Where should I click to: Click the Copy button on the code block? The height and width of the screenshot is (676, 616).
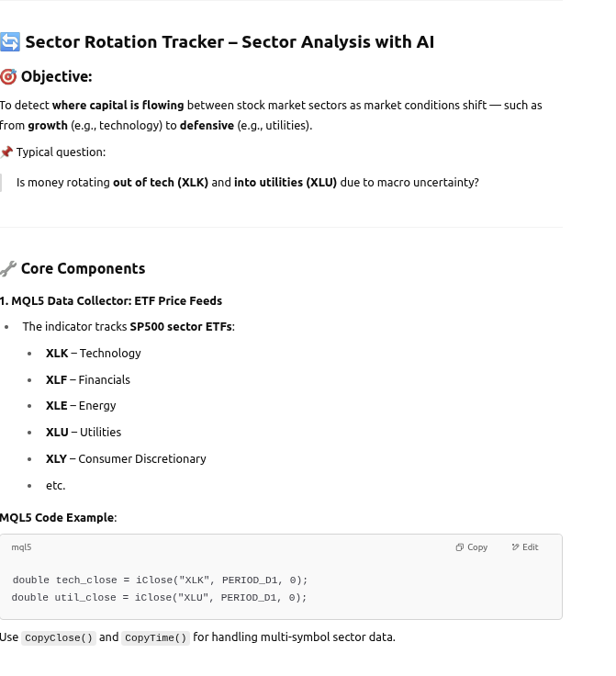472,547
